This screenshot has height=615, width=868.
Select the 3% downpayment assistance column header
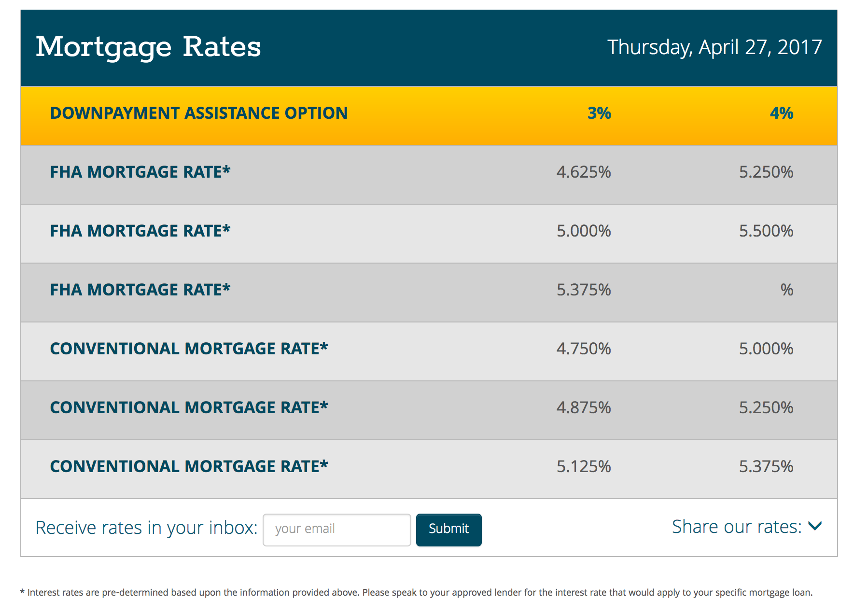tap(599, 113)
